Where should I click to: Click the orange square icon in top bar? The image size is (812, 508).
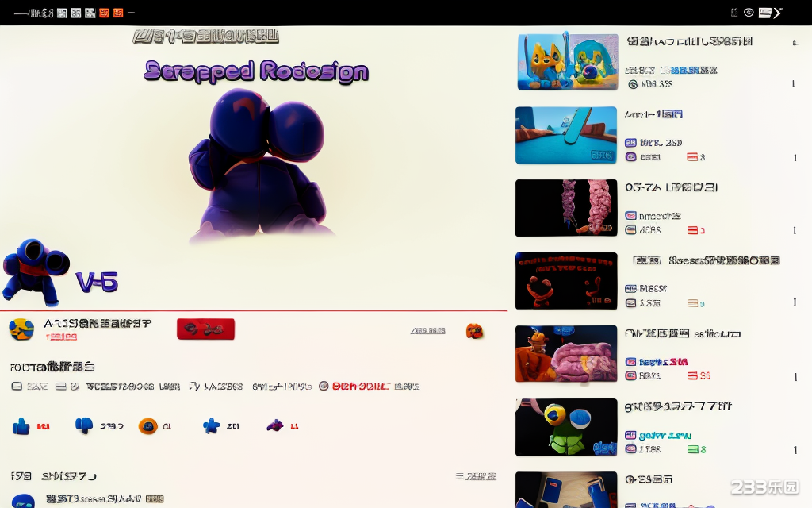[x=118, y=13]
